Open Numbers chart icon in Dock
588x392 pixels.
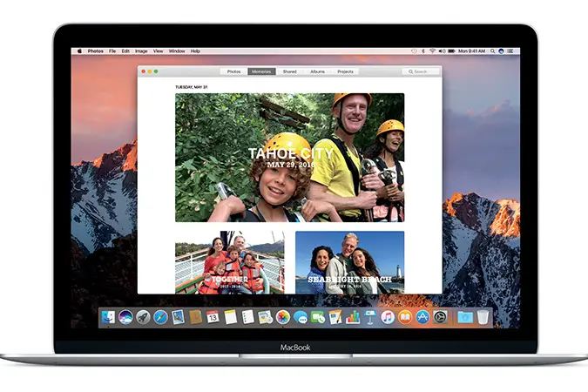pyautogui.click(x=353, y=317)
